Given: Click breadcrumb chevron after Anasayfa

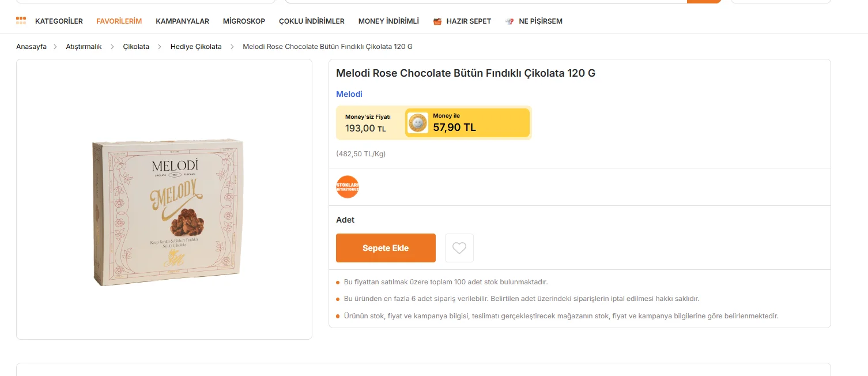Looking at the screenshot, I should pos(56,47).
